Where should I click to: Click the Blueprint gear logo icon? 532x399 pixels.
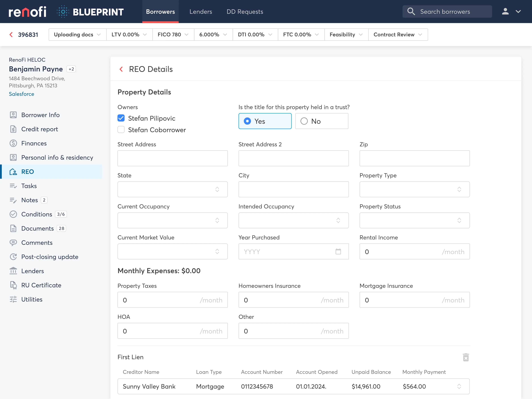coord(63,11)
